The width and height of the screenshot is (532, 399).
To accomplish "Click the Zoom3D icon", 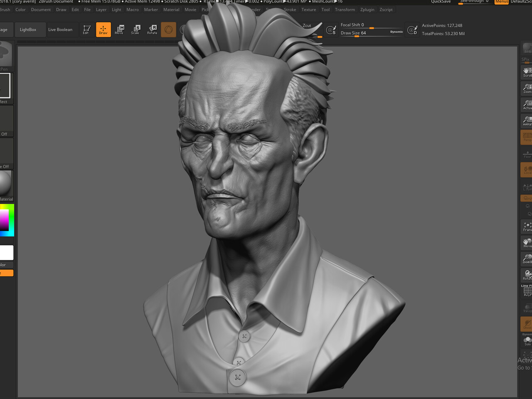I will (x=527, y=259).
